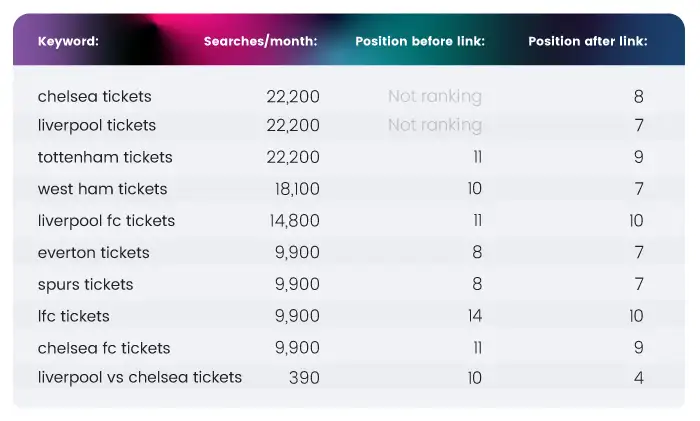Click position before value 14
700x421 pixels.
[x=475, y=316]
